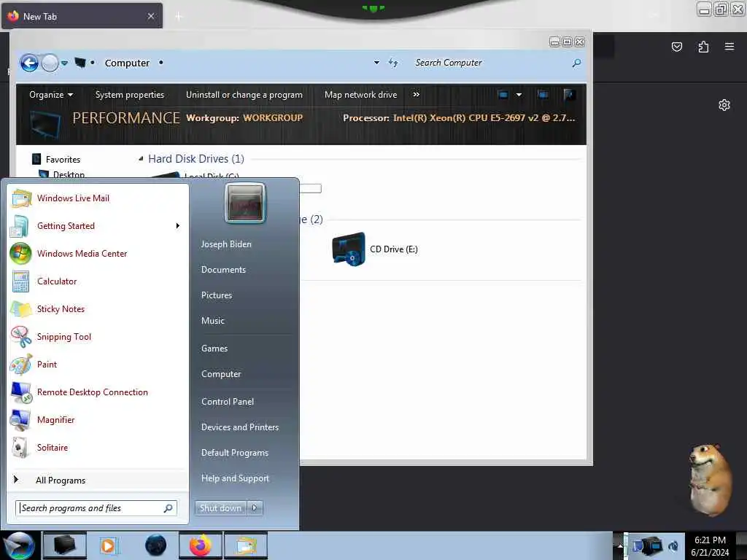Open the address bar history dropdown
The width and height of the screenshot is (747, 560).
pyautogui.click(x=376, y=63)
